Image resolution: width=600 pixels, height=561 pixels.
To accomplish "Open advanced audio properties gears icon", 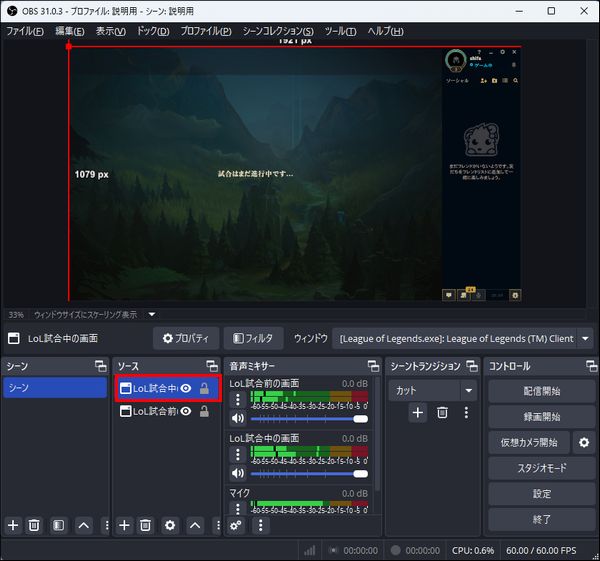I will [236, 525].
